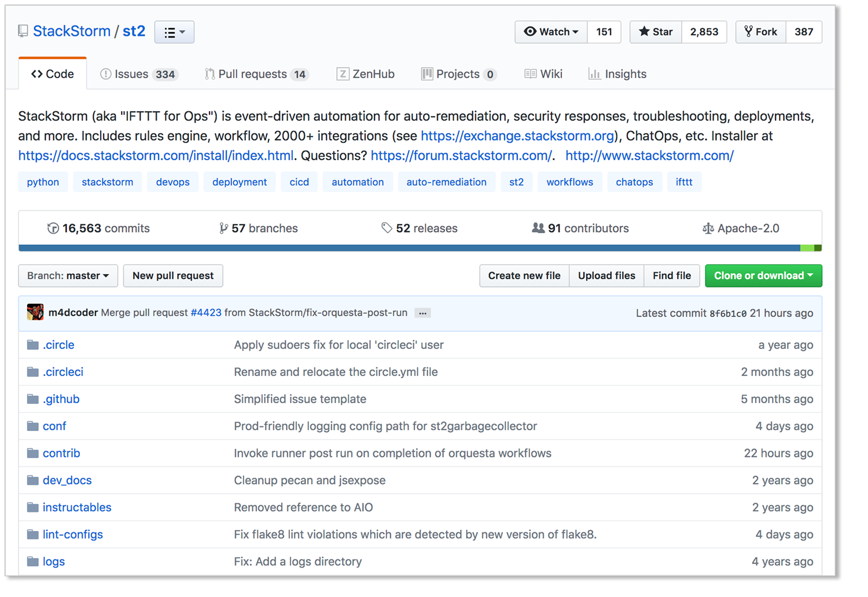The image size is (868, 597).
Task: Open the .circleci folder
Action: [63, 372]
